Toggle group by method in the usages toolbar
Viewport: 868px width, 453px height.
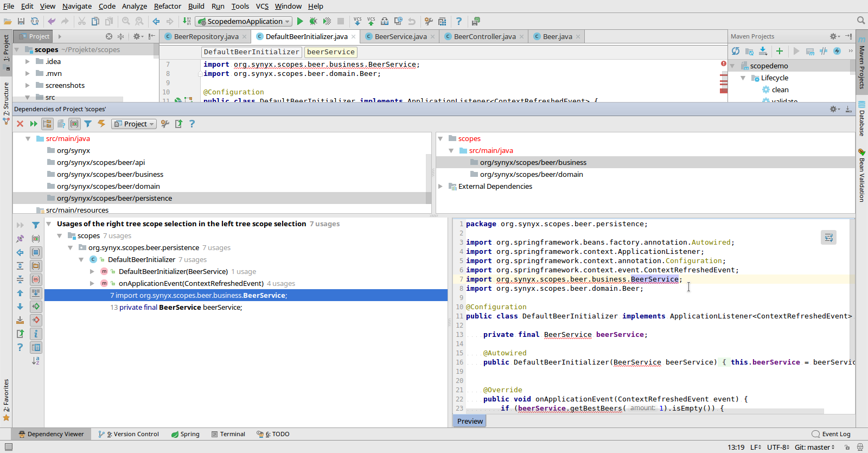36,279
